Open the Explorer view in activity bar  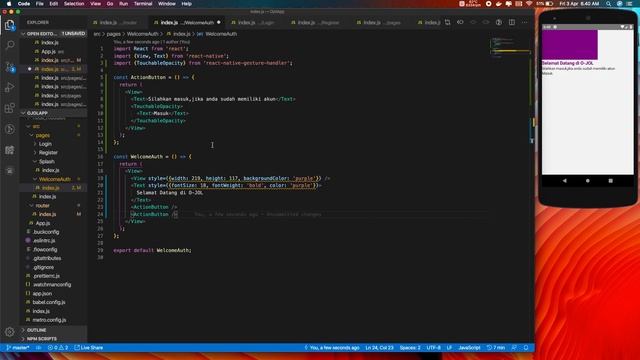9,25
